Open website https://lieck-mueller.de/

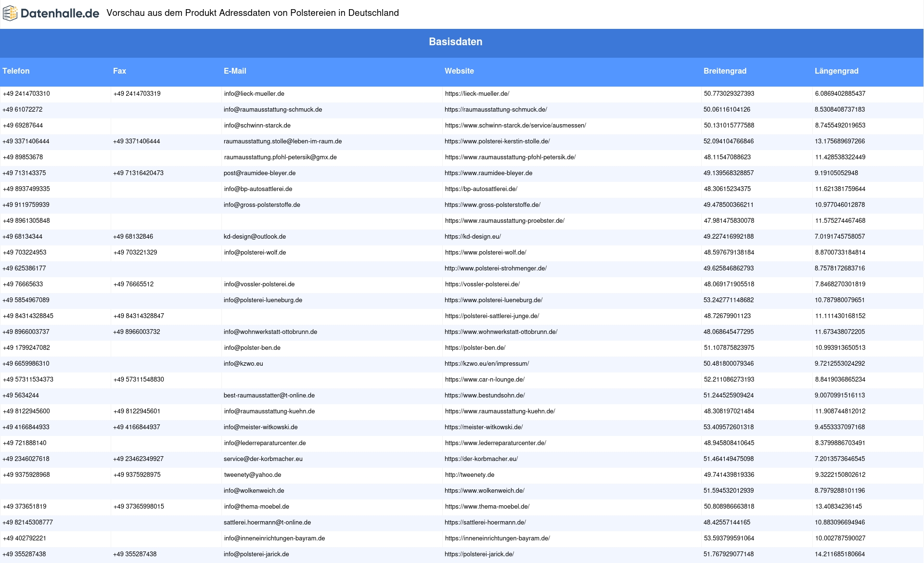[x=477, y=94]
